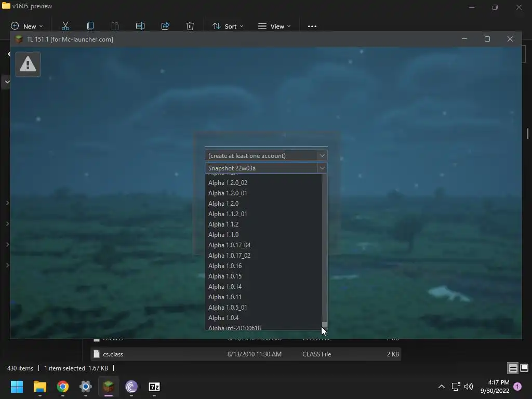The width and height of the screenshot is (532, 399).
Task: Choose Alpha 1.0.16 from the list
Action: 263,266
